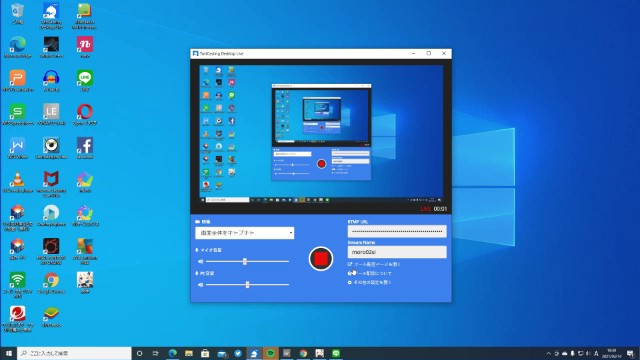Open the Facebook desktop shortcut
640x360 pixels.
(x=85, y=148)
